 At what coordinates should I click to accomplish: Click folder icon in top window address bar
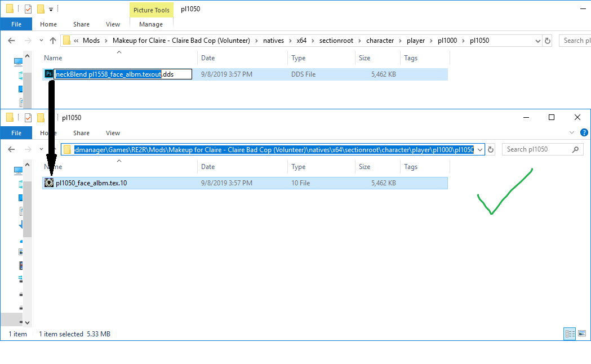pyautogui.click(x=66, y=41)
